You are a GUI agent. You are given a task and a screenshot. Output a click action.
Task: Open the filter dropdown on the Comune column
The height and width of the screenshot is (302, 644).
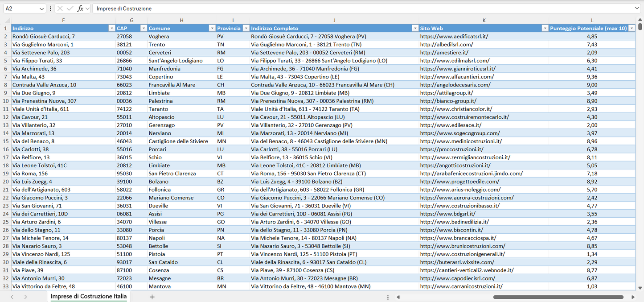click(212, 28)
